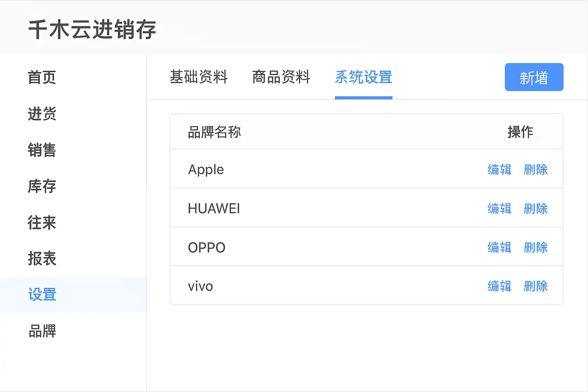Edit the Apple brand row
The image size is (588, 392).
[x=499, y=170]
